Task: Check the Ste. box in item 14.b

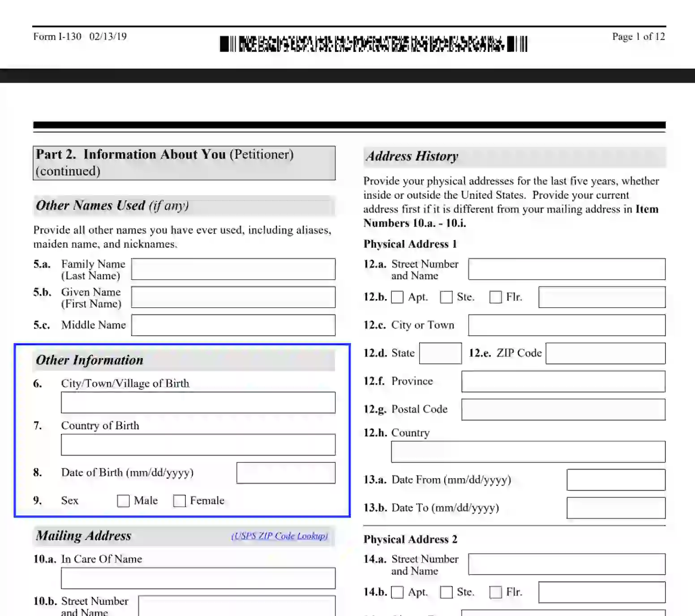Action: [x=446, y=592]
